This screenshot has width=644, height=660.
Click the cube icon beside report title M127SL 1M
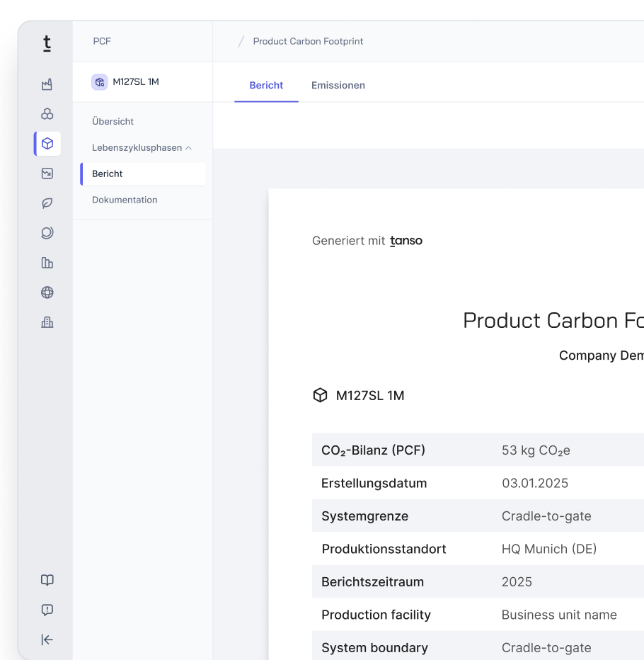click(320, 395)
